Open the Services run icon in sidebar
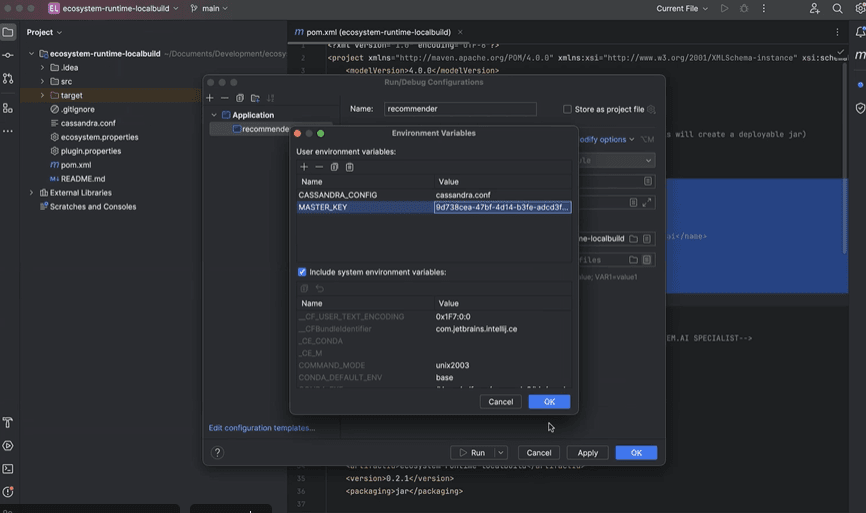 tap(8, 446)
